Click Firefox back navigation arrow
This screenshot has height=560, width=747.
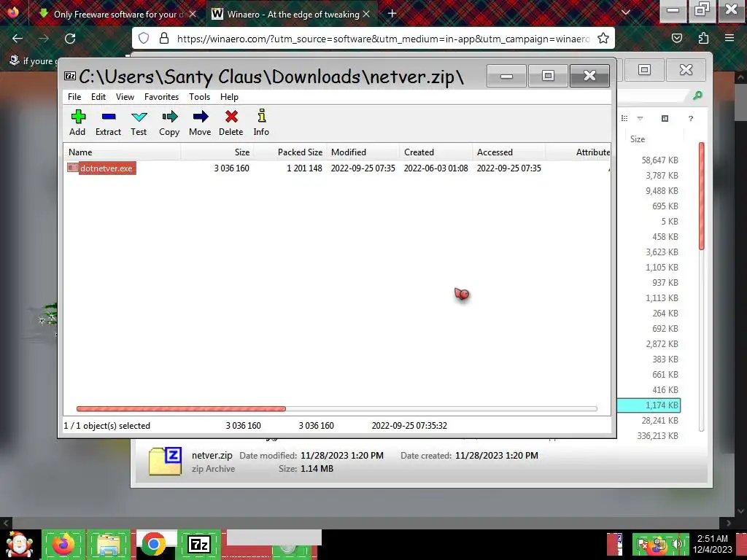click(18, 39)
